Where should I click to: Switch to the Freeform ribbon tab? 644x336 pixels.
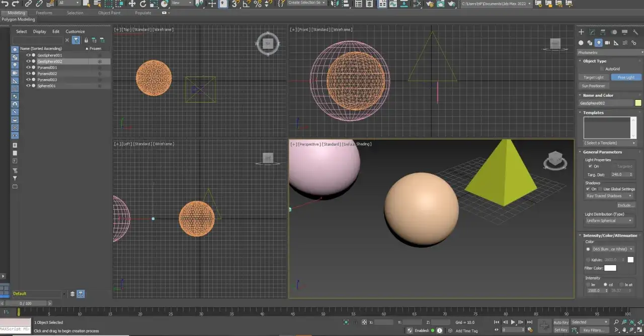tap(44, 13)
